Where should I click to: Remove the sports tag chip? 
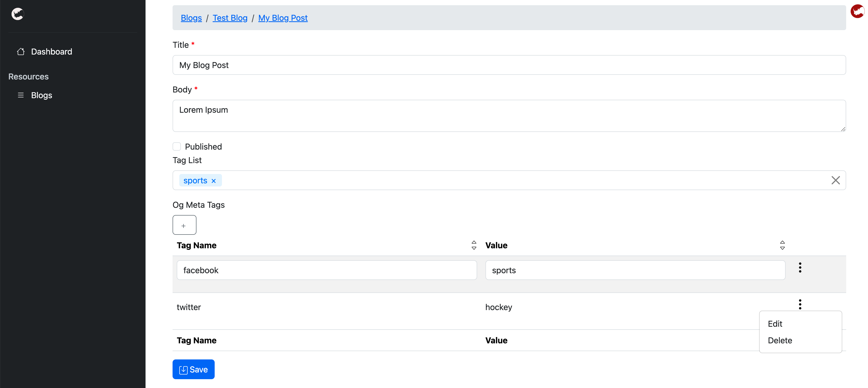(214, 181)
